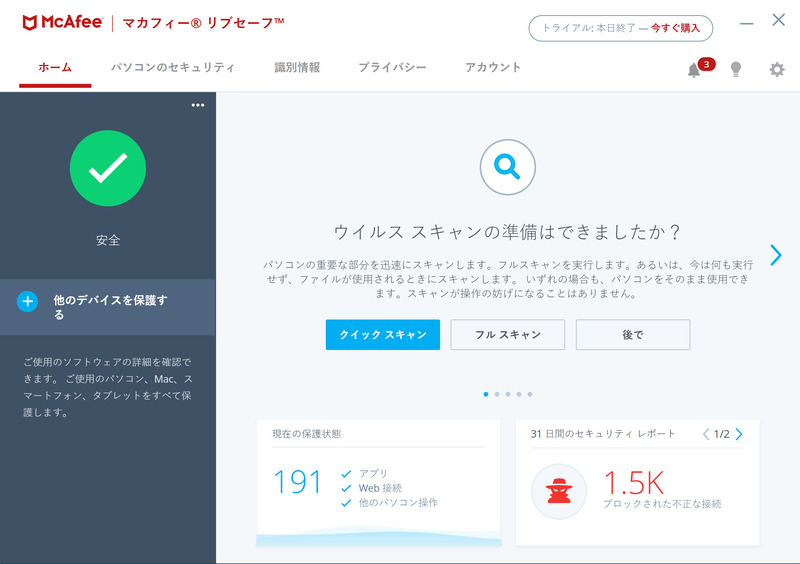
Task: Click the アプリ protection item
Action: pos(373,474)
